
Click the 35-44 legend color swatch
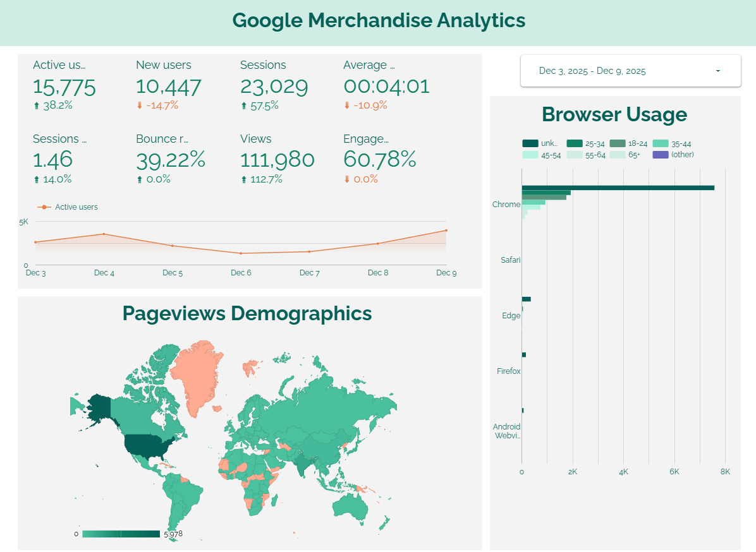pos(660,143)
